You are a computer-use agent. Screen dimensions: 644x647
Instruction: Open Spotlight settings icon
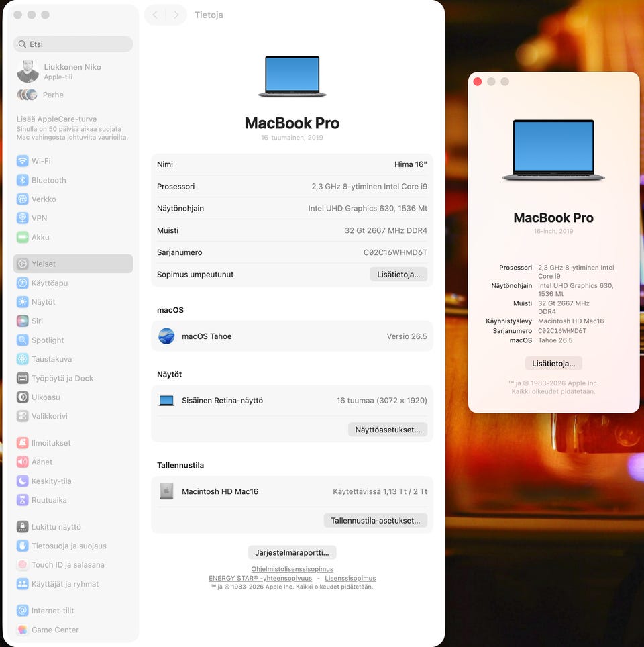tap(22, 340)
